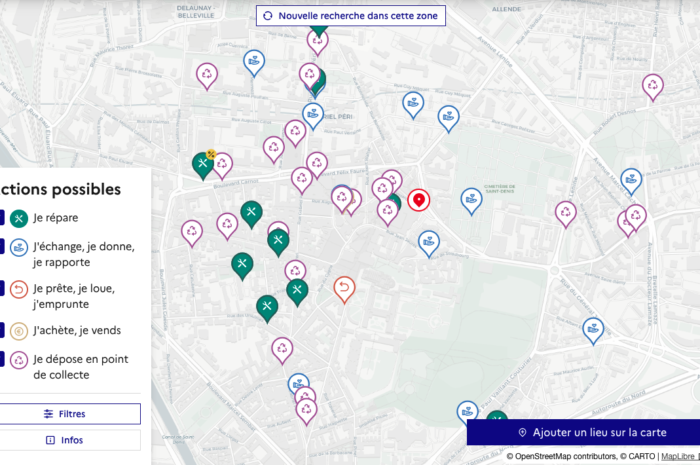Click "Nouvelle recherche dans cette zone" button
This screenshot has width=700, height=465.
(351, 16)
